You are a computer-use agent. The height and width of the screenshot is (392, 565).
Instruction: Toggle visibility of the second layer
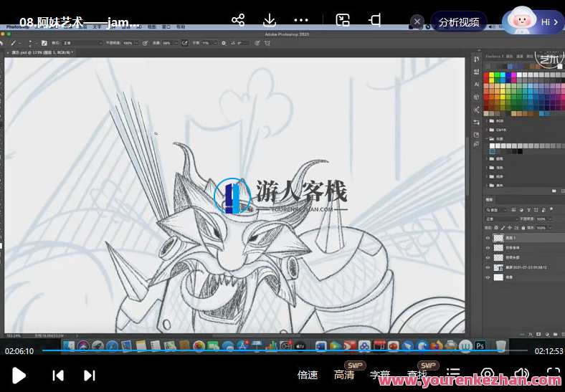pos(488,248)
